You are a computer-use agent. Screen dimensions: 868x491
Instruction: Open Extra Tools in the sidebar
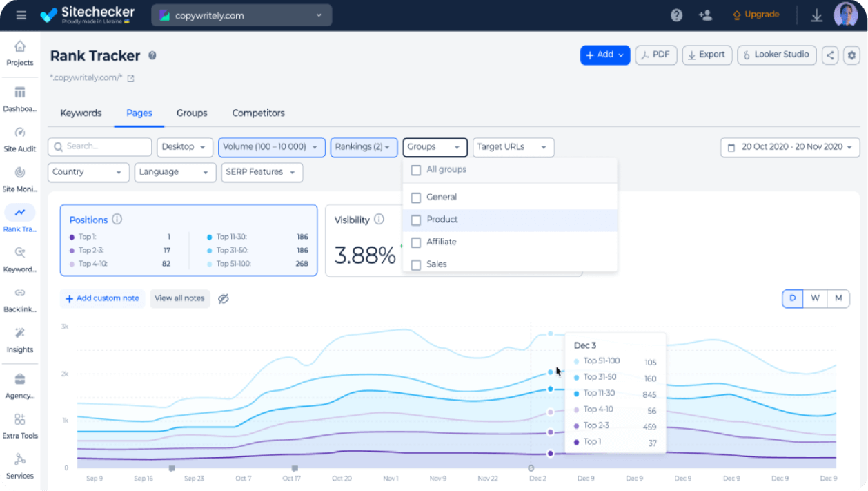[x=20, y=426]
